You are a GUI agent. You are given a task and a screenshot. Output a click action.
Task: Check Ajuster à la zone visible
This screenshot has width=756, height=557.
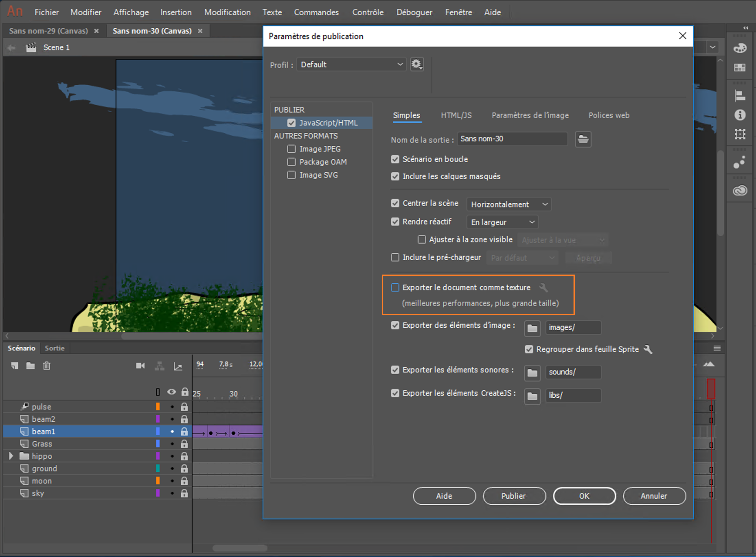[422, 240]
